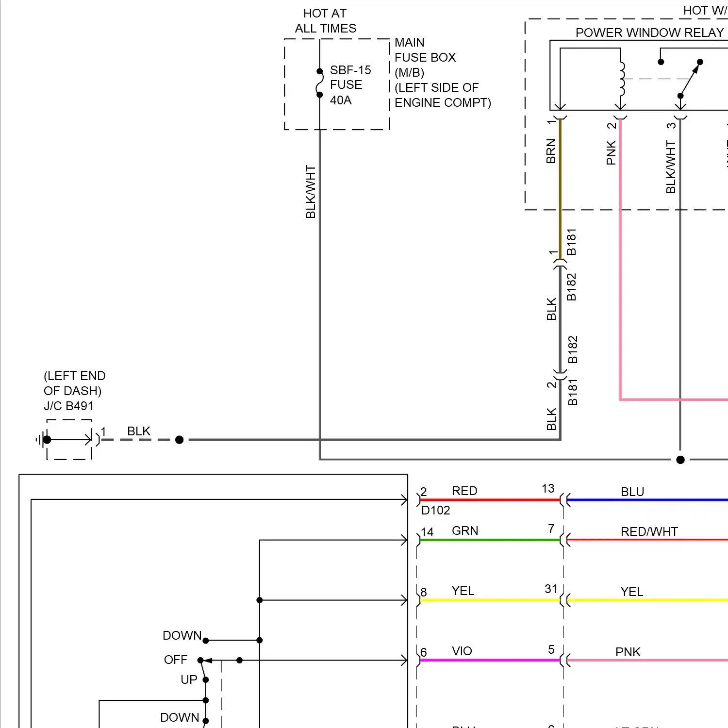Click the "MAIN FUSE BOX" label text
The image size is (728, 728).
[x=425, y=50]
